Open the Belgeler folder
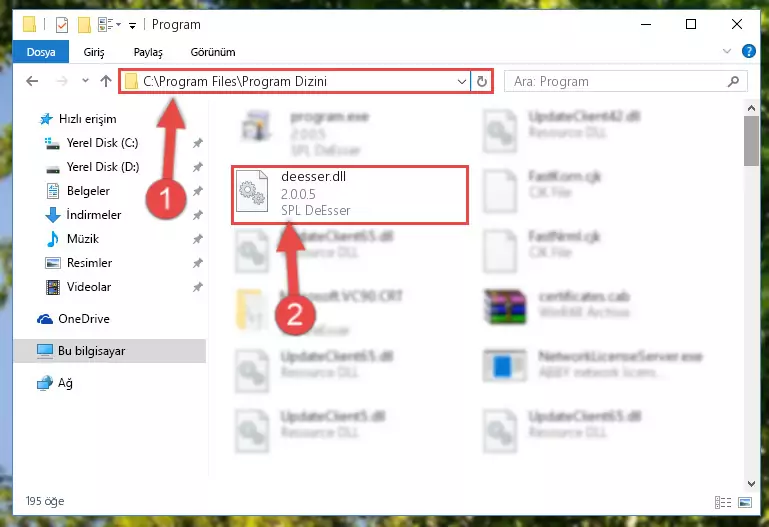The height and width of the screenshot is (527, 769). [x=77, y=191]
